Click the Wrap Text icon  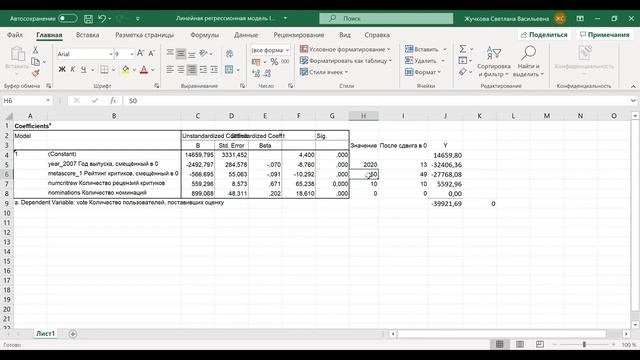coord(230,53)
